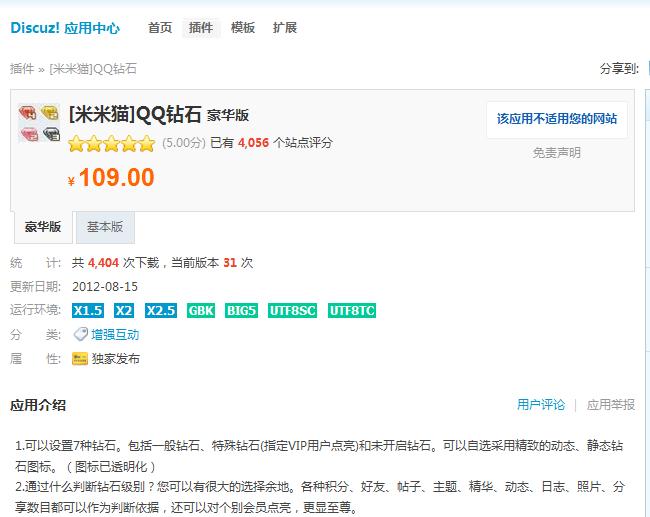Screen dimensions: 650x517
Task: Open the Discuz! 应用中心 logo link
Action: click(65, 28)
